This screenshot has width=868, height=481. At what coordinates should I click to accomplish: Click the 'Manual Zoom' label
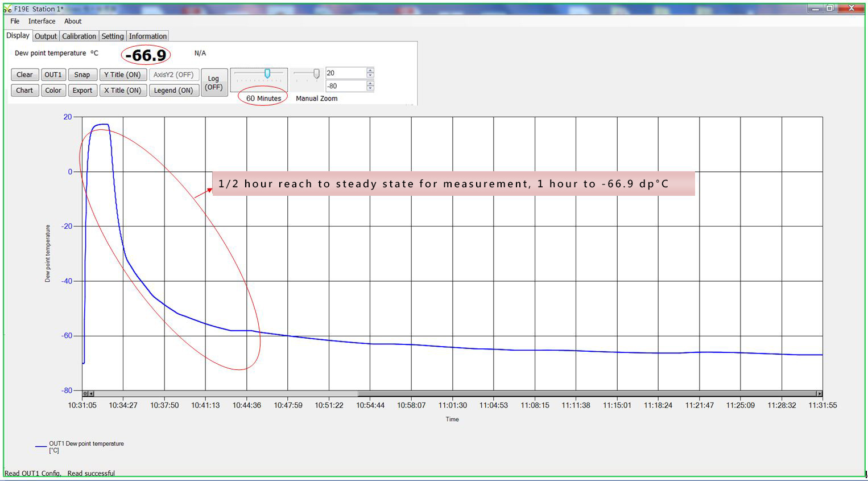click(x=316, y=98)
